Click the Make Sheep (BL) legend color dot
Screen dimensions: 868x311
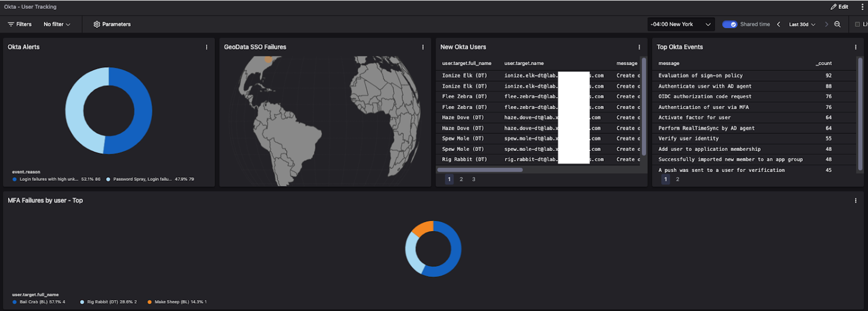[x=149, y=302]
